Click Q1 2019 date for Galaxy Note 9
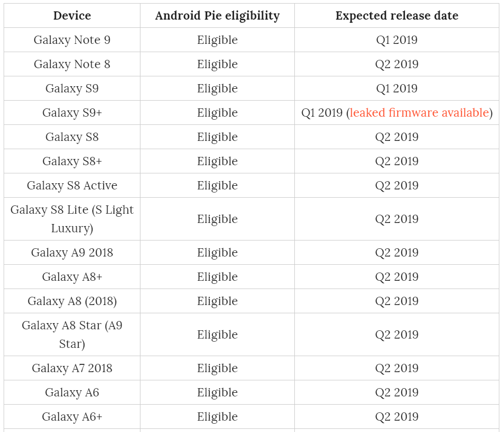 [x=397, y=40]
